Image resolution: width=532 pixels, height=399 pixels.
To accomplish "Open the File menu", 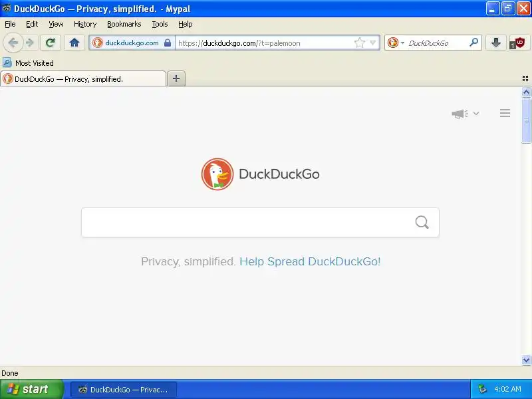I will (x=10, y=24).
